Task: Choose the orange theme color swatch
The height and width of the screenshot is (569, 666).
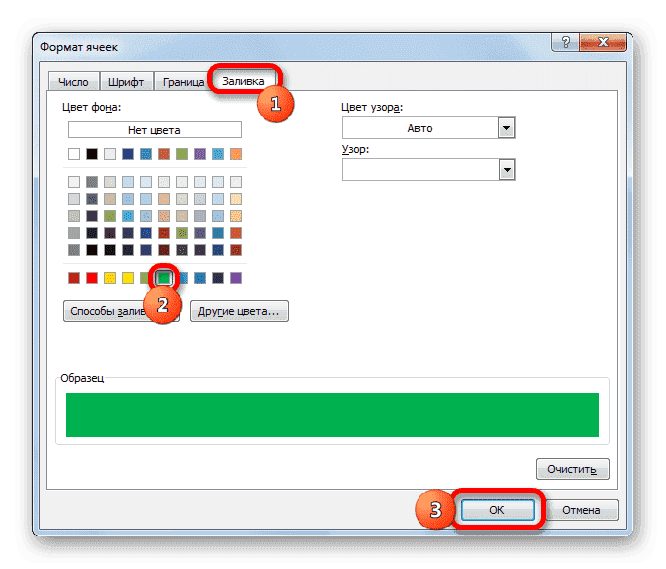Action: 236,154
